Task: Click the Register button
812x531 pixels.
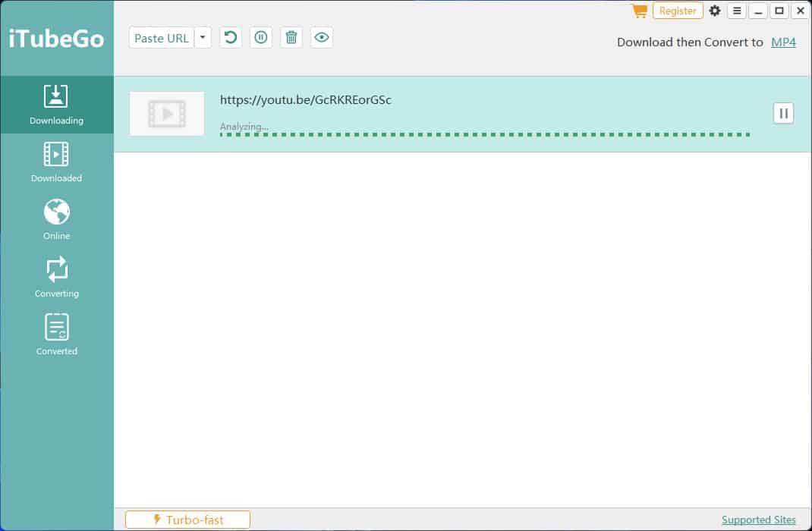Action: click(x=678, y=11)
